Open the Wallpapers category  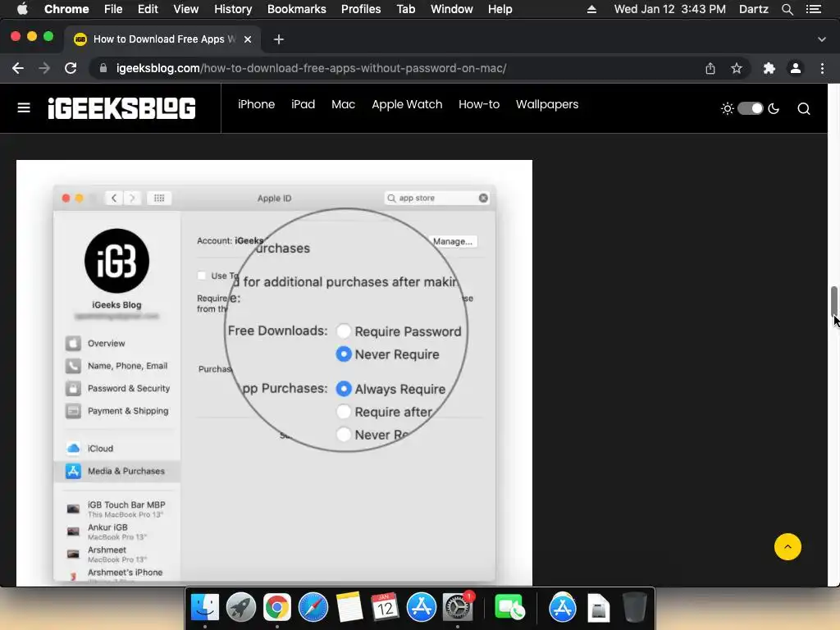coord(547,104)
